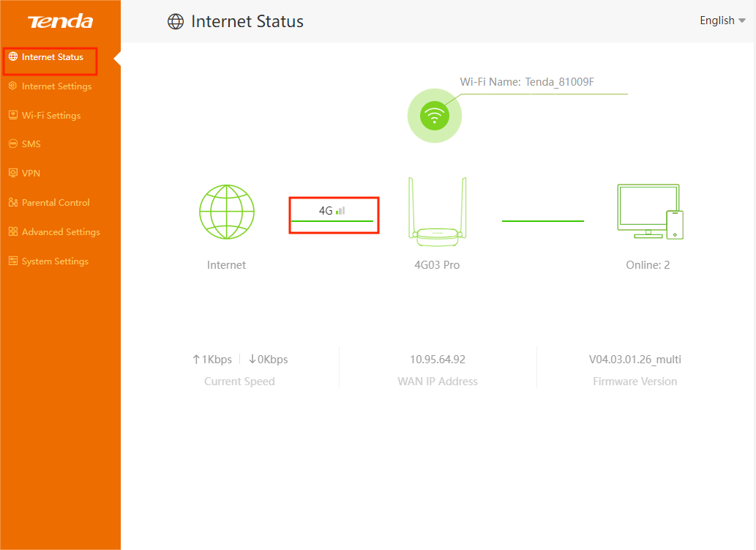Screen dimensions: 756x550
Task: Go to Wi-Fi Settings
Action: coord(51,116)
